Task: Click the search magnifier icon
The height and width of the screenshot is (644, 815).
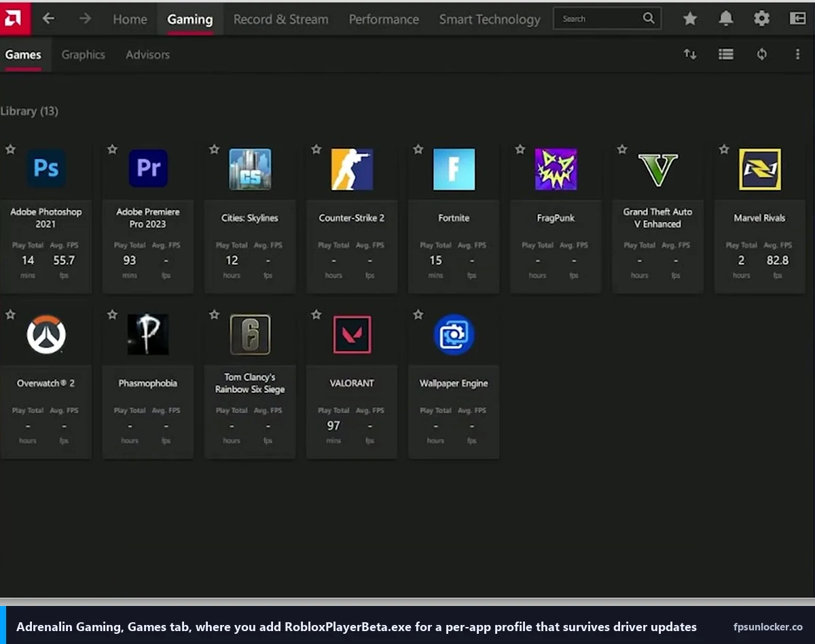Action: pyautogui.click(x=649, y=18)
